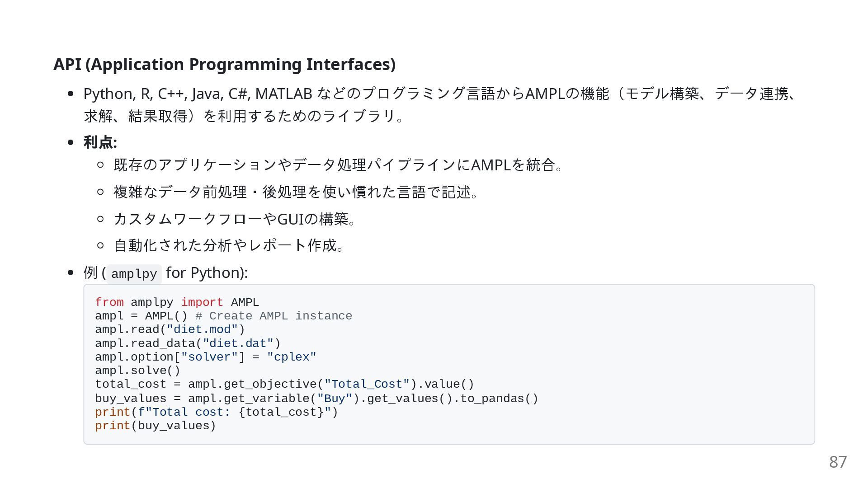
Task: Click the ampl.solve() code line
Action: [137, 371]
